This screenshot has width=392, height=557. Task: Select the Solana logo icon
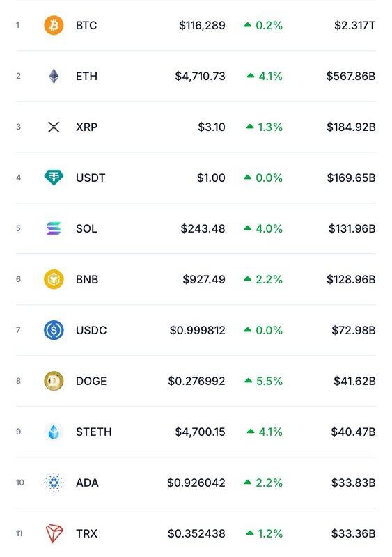[54, 228]
